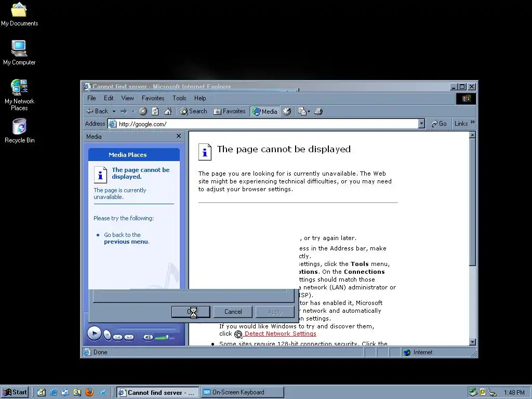
Task: Expand the address bar dropdown list
Action: click(421, 124)
